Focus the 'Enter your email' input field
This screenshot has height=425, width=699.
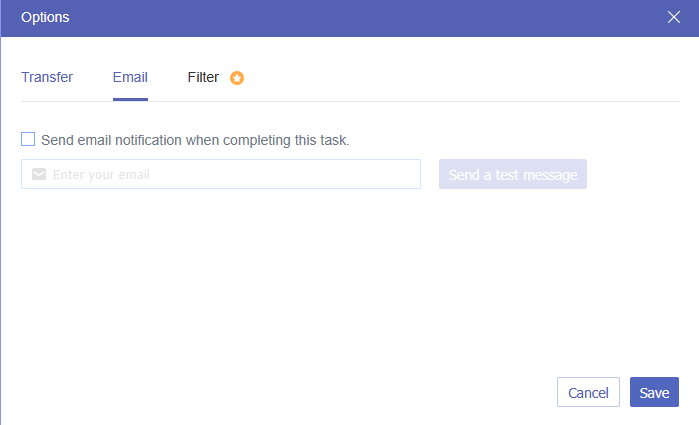point(230,174)
